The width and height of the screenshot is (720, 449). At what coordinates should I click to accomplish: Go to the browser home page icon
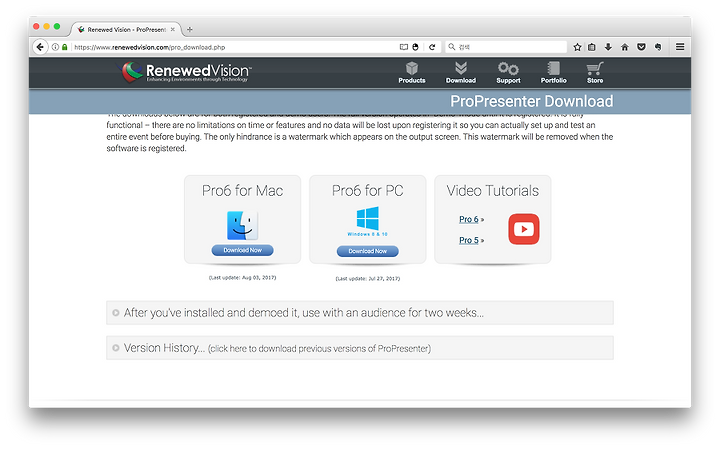624,47
